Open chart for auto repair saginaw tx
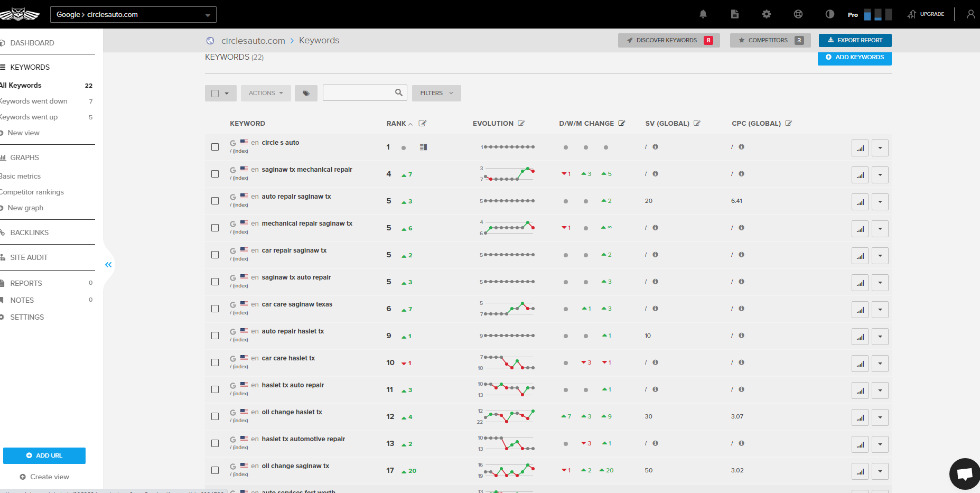The height and width of the screenshot is (493, 980). (x=860, y=202)
